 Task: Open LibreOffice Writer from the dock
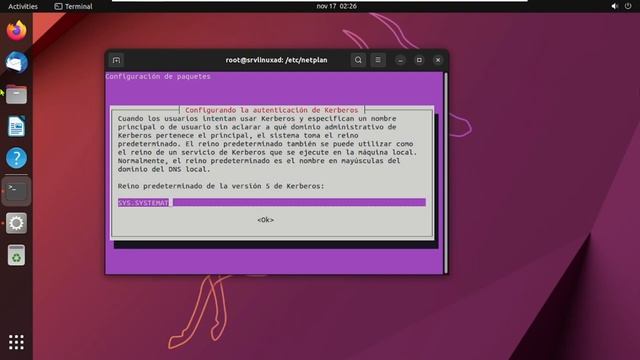click(x=16, y=126)
